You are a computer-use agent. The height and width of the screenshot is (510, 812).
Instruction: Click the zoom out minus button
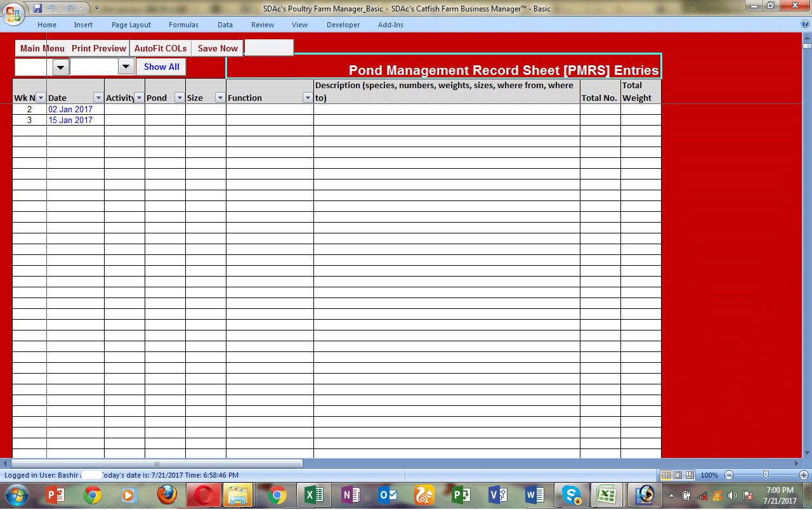point(729,475)
